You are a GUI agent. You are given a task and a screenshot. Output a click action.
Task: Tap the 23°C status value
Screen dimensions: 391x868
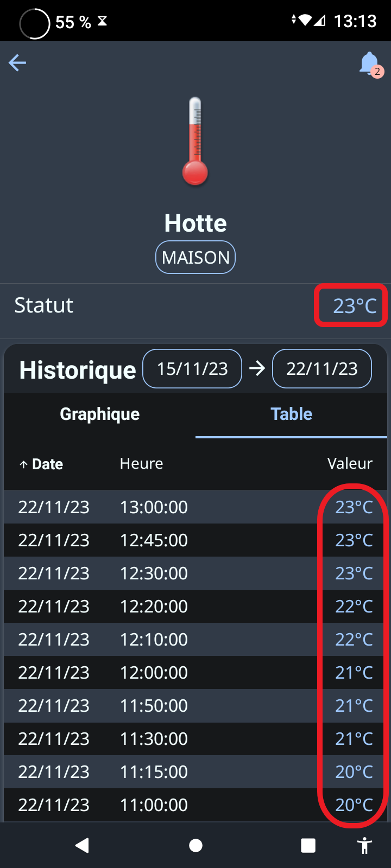[x=355, y=306]
